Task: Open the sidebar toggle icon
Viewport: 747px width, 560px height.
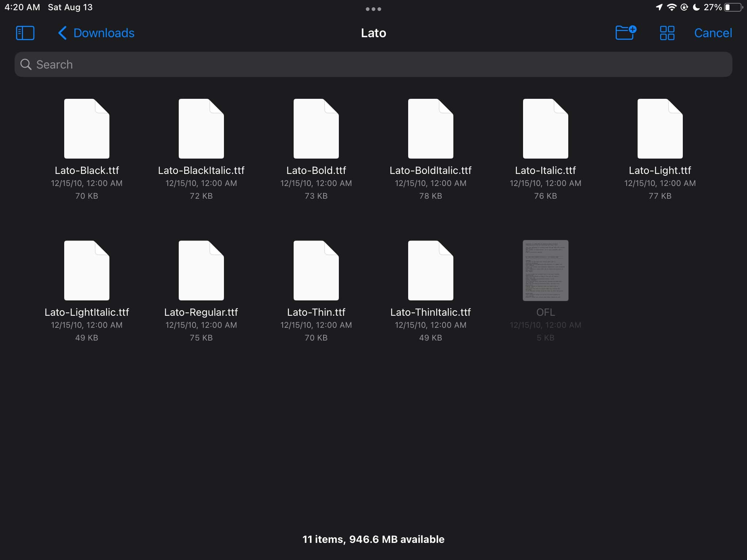Action: 25,33
